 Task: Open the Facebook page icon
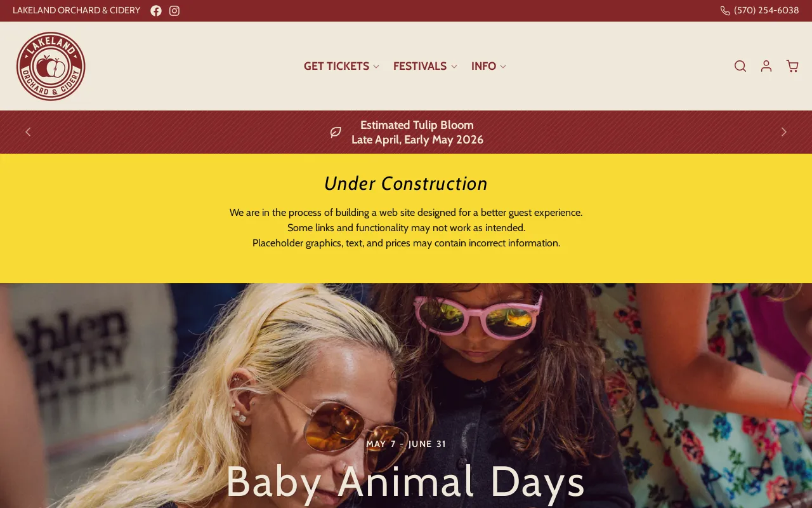156,11
